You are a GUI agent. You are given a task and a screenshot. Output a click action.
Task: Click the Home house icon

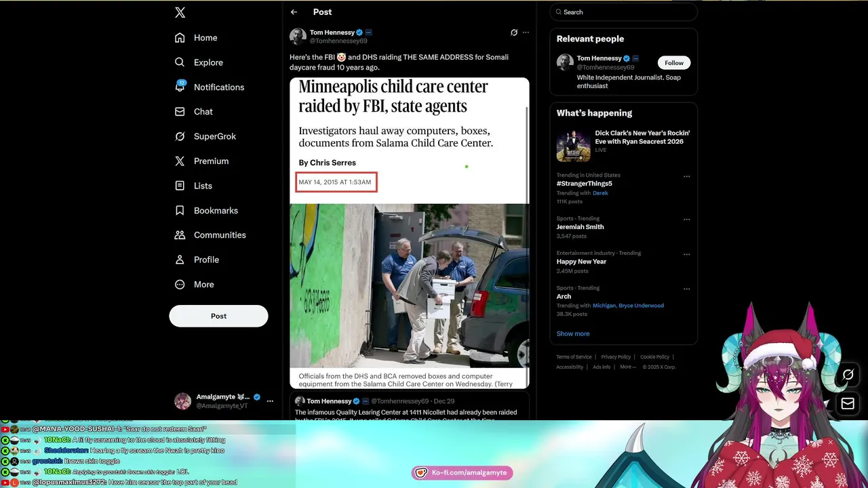point(180,38)
